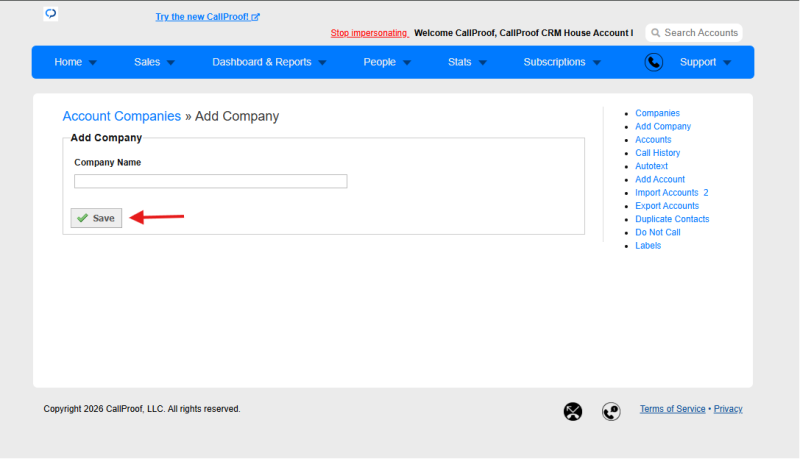Open the Sales menu
Image resolution: width=800 pixels, height=459 pixels.
(x=147, y=62)
